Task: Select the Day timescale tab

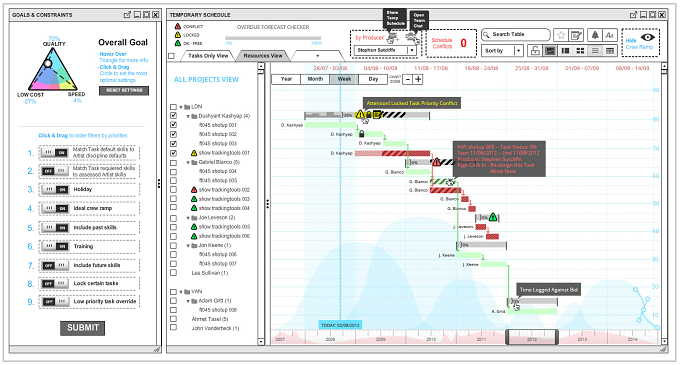Action: click(x=373, y=79)
